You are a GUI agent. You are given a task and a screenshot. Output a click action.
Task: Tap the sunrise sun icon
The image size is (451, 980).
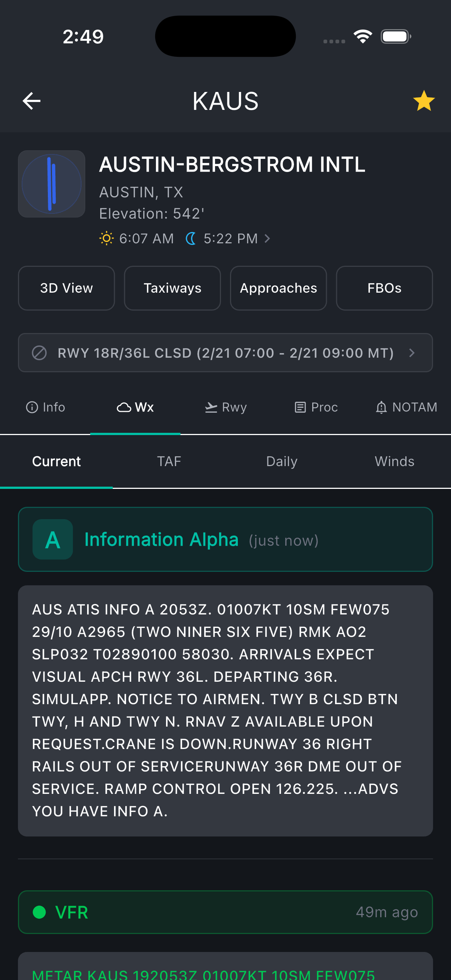tap(106, 238)
